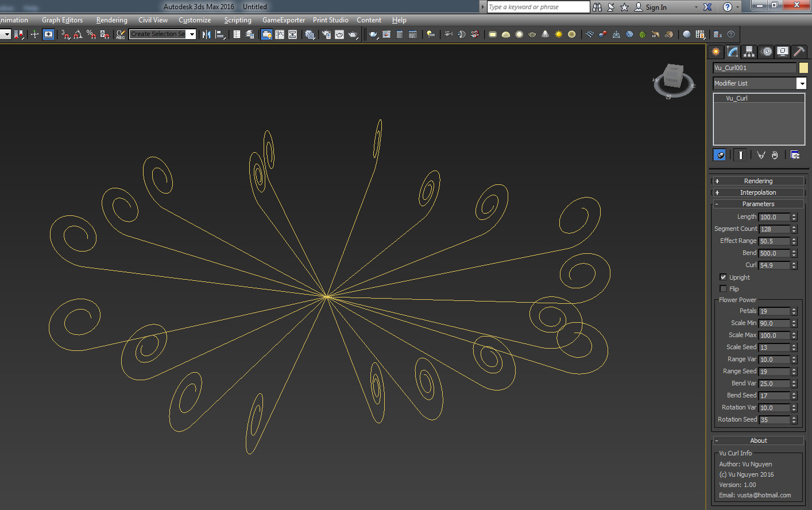Open the Scripting menu

click(x=238, y=20)
